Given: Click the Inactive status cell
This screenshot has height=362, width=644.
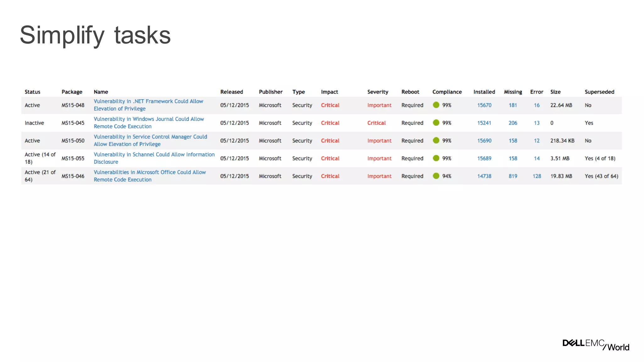Looking at the screenshot, I should 34,123.
